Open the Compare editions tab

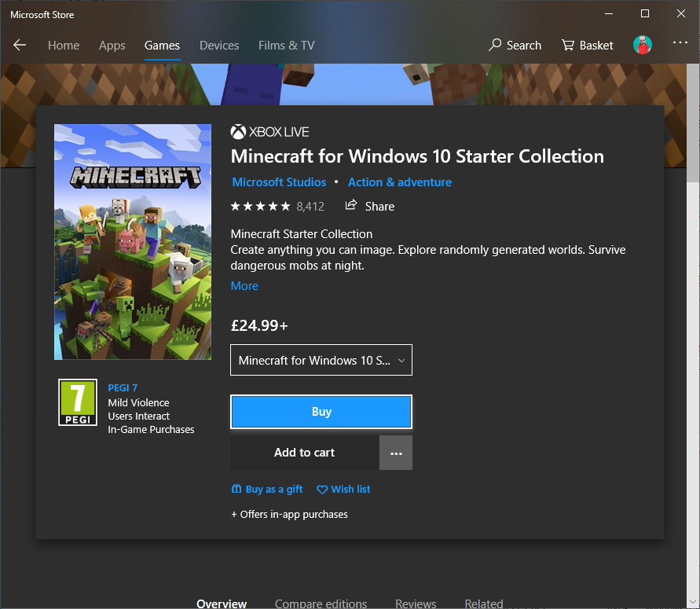pos(321,603)
